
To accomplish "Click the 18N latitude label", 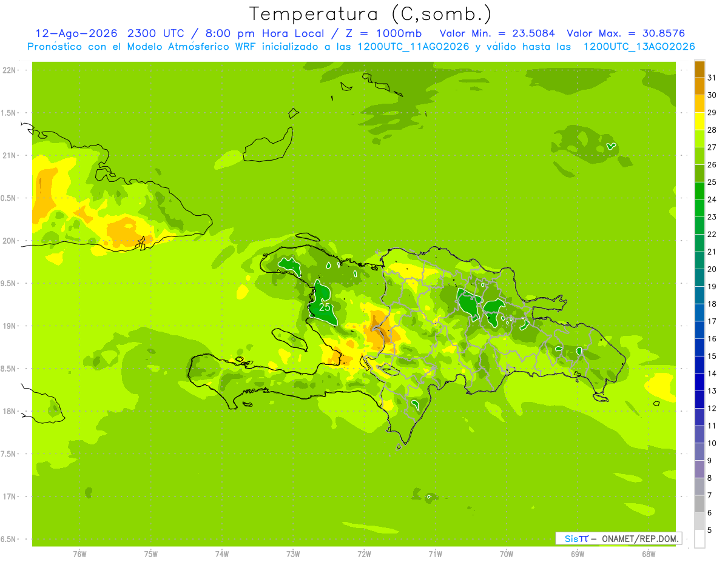I will coord(9,411).
